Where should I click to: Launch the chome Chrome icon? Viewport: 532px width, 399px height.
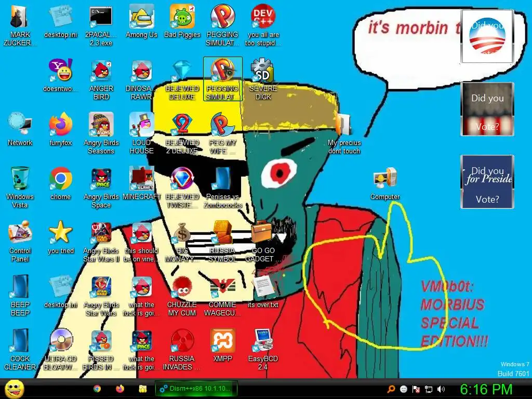60,183
